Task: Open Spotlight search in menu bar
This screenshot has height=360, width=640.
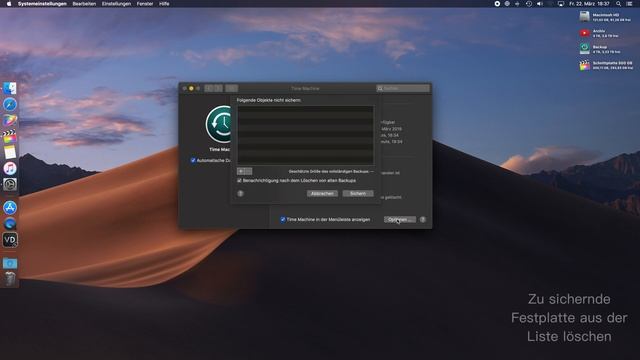Action: (618, 4)
